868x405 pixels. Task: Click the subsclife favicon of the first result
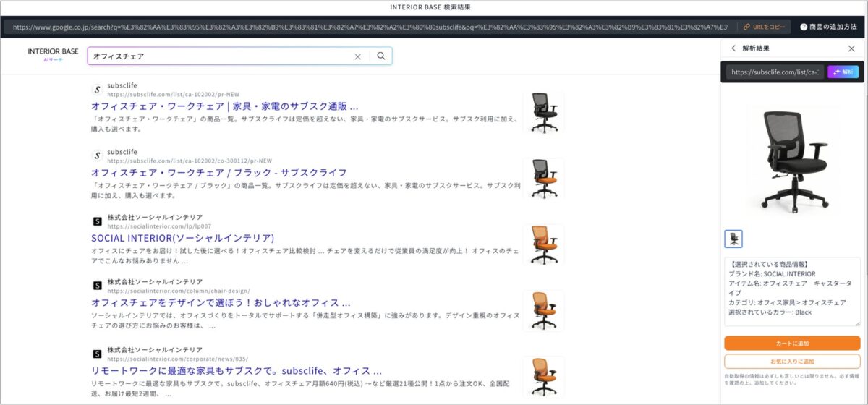coord(97,90)
